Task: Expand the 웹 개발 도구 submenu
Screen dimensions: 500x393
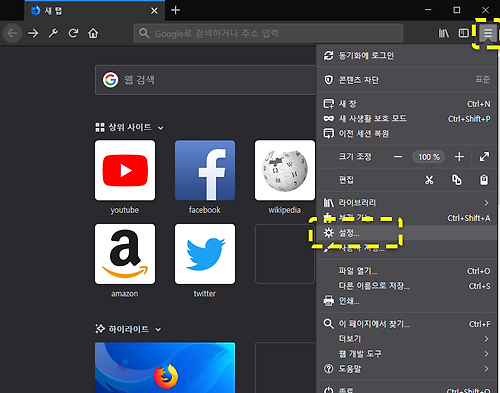Action: point(406,354)
